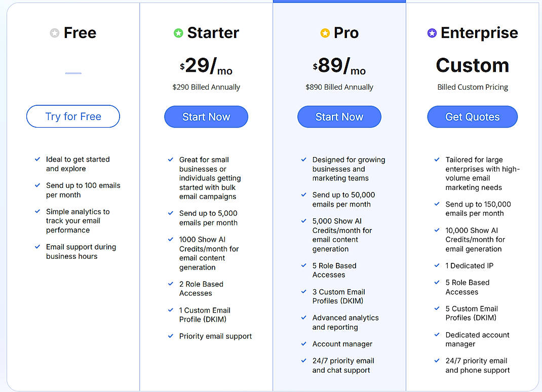This screenshot has height=392, width=542.
Task: Click the 'Try for Free' button
Action: pos(72,116)
